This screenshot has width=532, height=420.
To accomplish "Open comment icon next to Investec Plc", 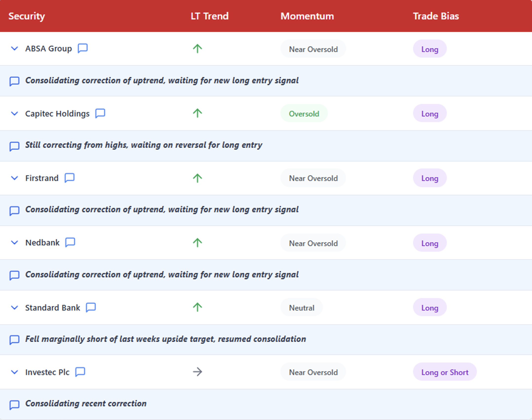I will 80,372.
